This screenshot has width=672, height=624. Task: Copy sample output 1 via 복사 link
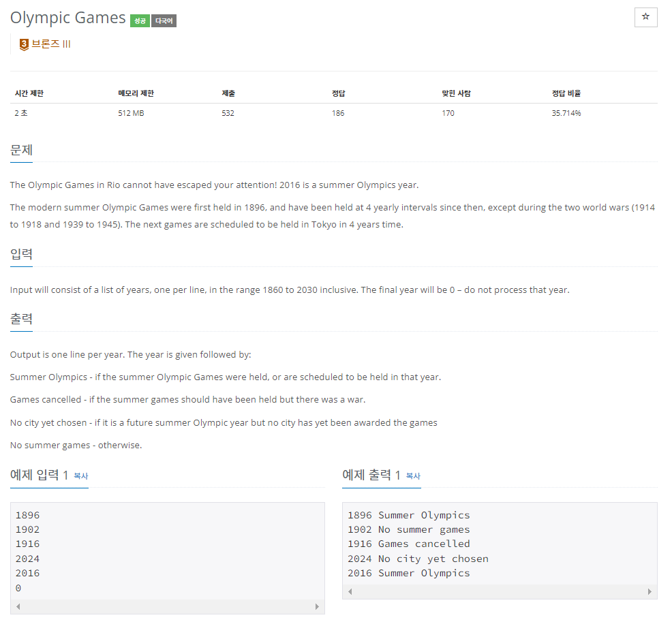click(413, 475)
